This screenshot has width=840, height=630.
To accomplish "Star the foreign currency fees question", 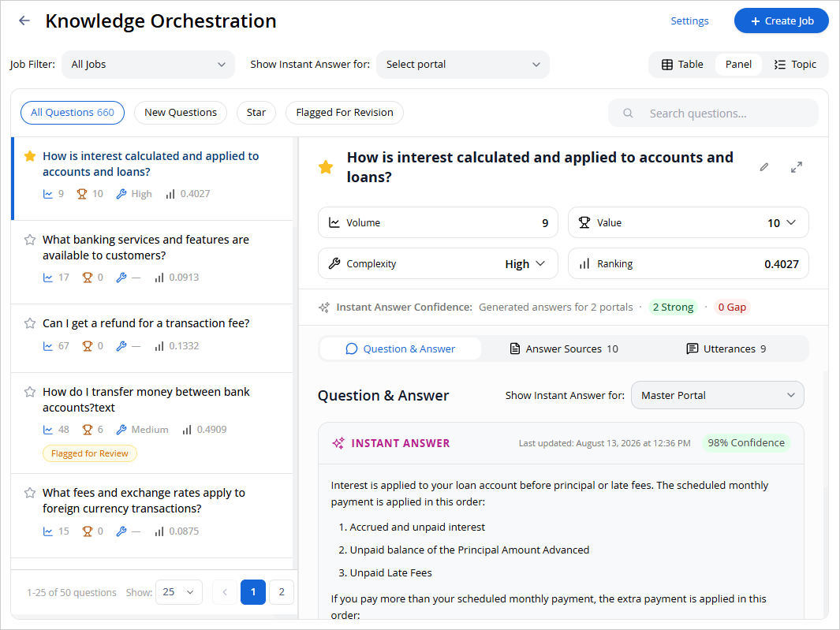I will coord(30,492).
